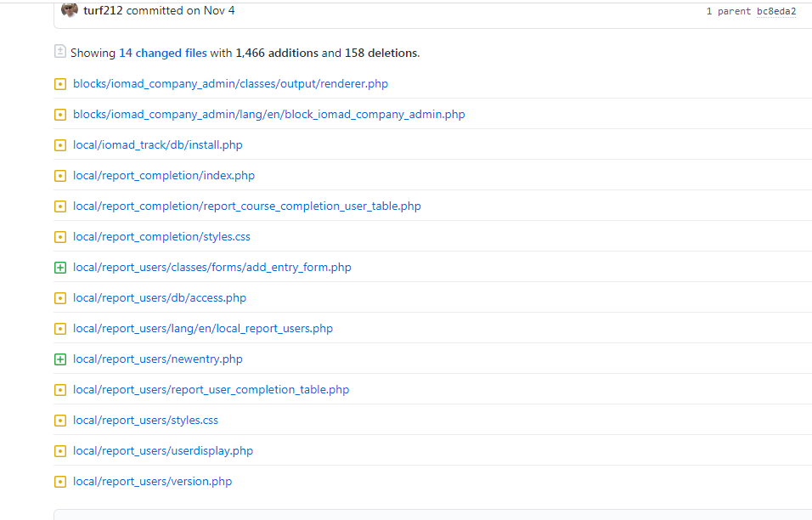
Task: Open report_course_completion_user_table.php file
Action: (x=247, y=206)
